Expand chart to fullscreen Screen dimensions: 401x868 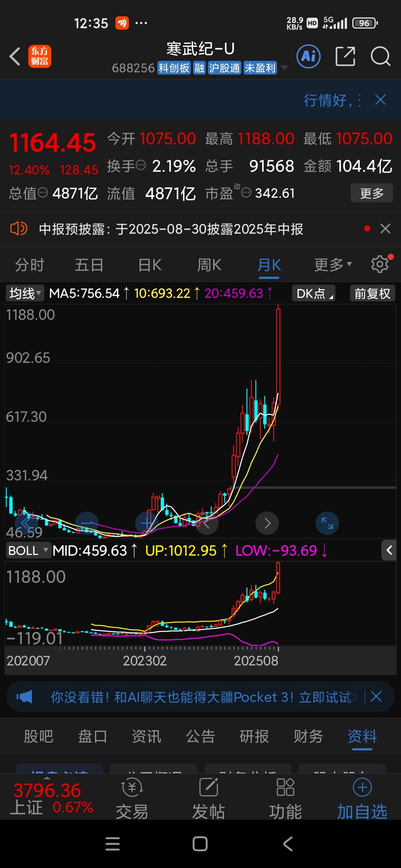click(327, 523)
